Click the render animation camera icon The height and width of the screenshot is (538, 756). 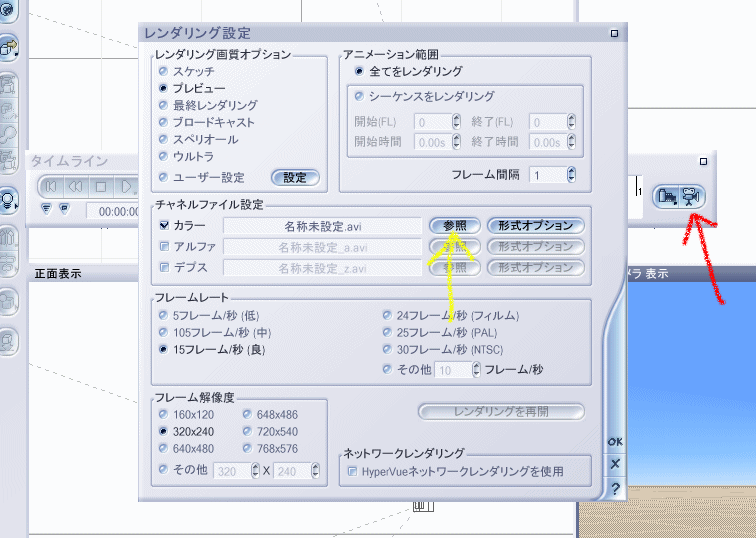(691, 197)
